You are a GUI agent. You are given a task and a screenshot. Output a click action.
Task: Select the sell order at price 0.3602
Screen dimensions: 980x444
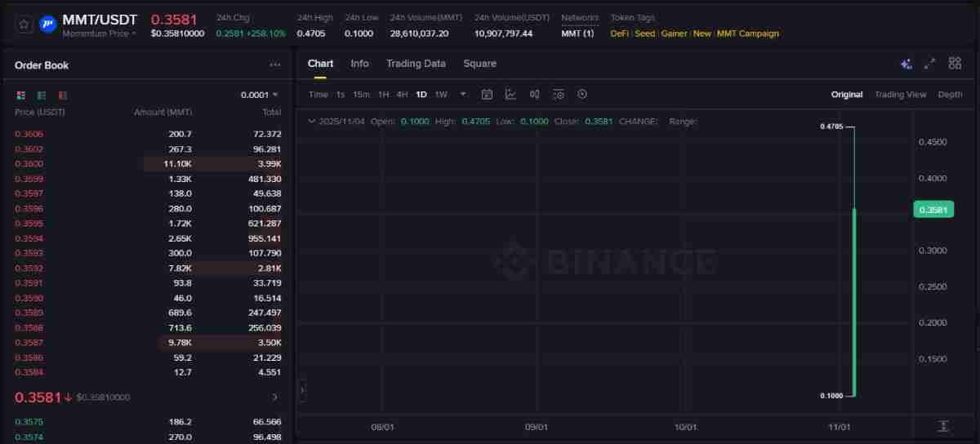tap(148, 149)
